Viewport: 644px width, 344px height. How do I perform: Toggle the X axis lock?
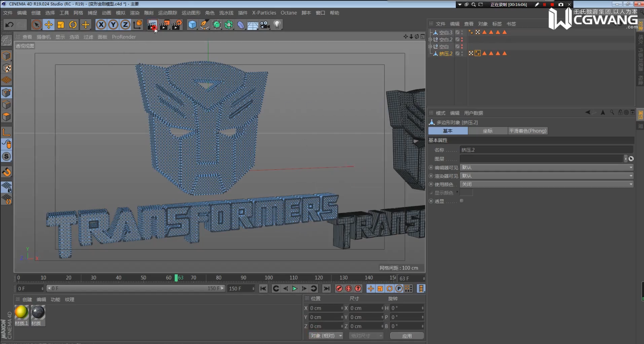tap(101, 25)
